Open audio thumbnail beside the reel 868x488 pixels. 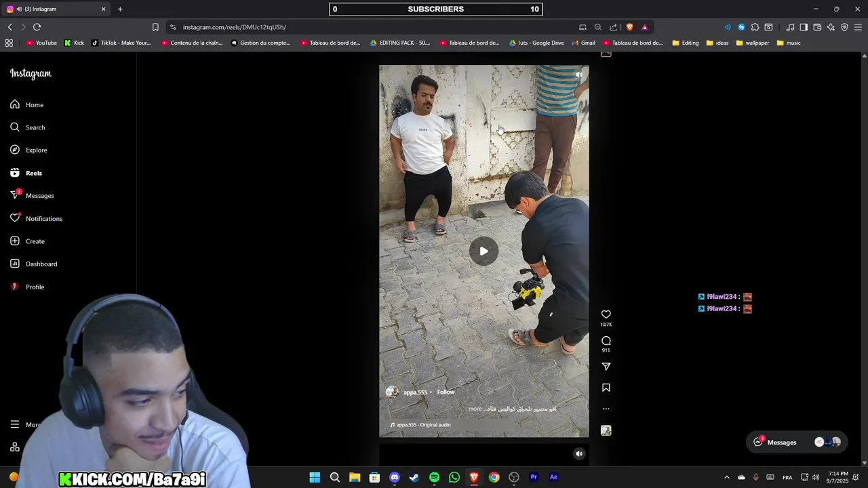(606, 430)
